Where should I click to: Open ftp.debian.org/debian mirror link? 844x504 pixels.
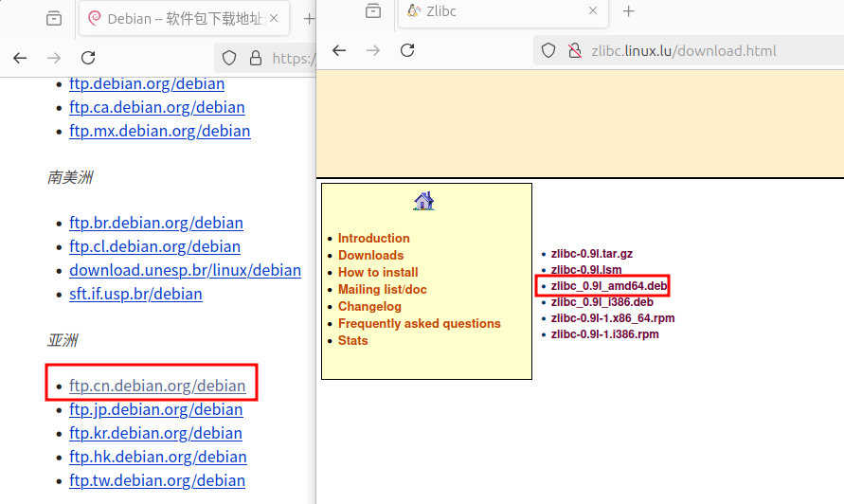pyautogui.click(x=147, y=84)
